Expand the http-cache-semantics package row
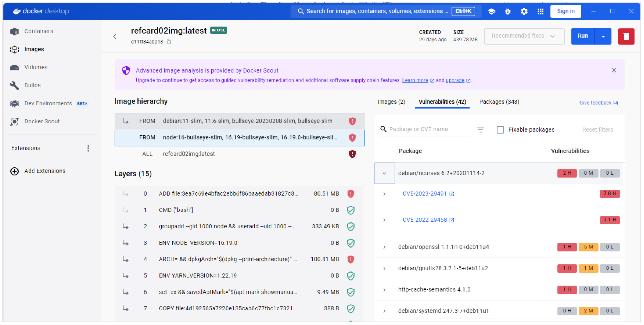 [x=384, y=290]
